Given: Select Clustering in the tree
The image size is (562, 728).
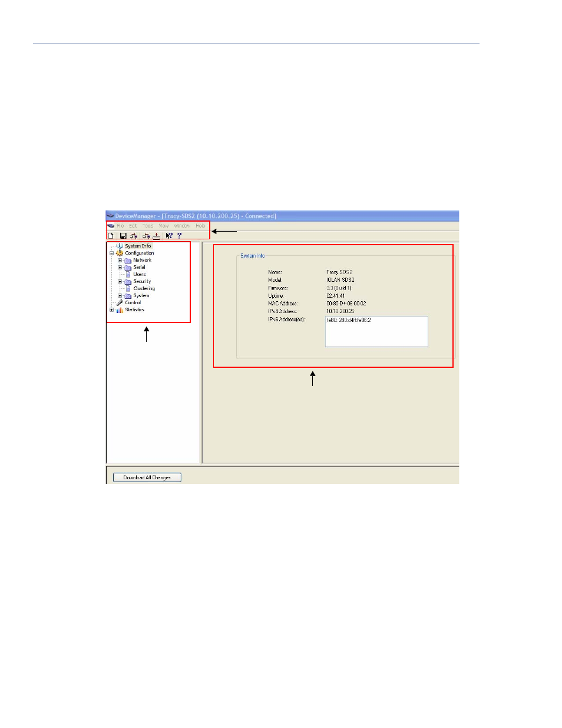Looking at the screenshot, I should pos(144,288).
